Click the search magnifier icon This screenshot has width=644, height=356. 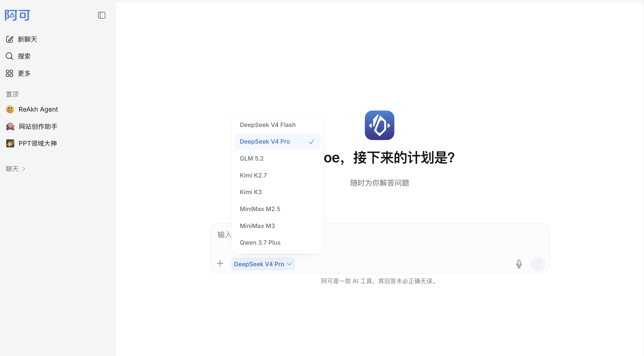[9, 56]
